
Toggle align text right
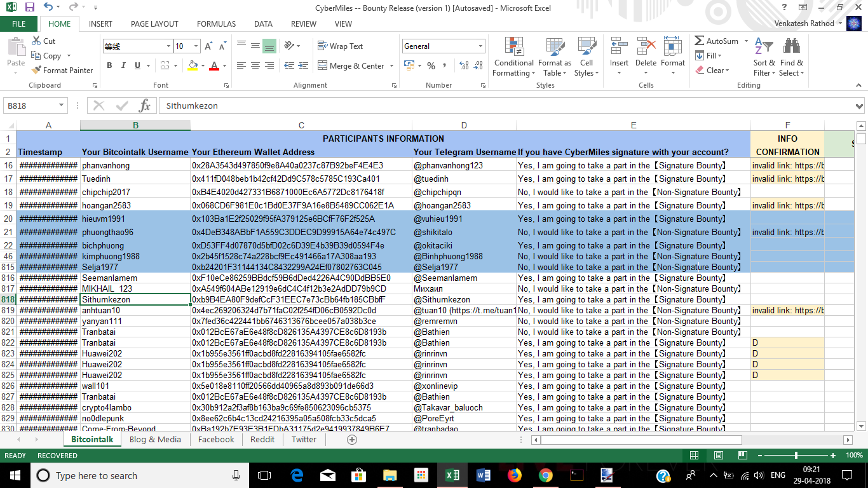click(269, 66)
